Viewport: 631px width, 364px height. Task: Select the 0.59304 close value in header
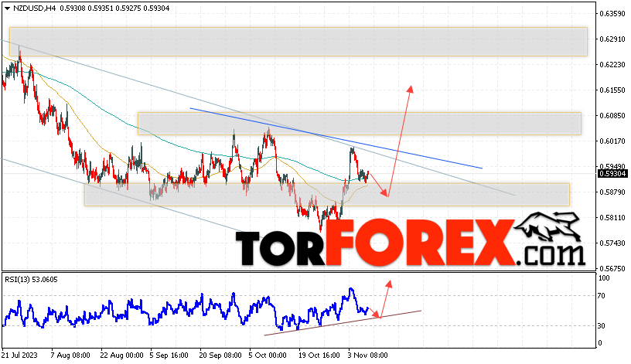coord(156,9)
